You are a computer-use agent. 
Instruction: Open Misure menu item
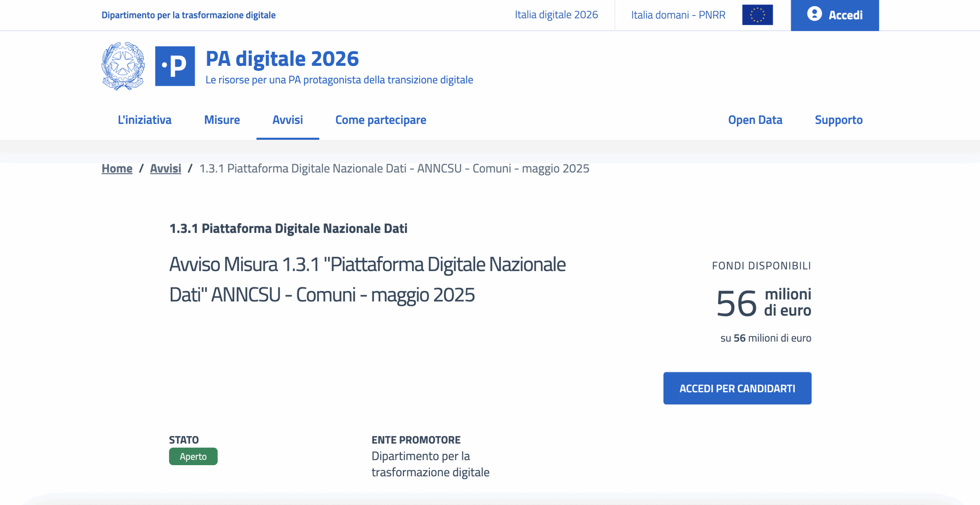222,120
